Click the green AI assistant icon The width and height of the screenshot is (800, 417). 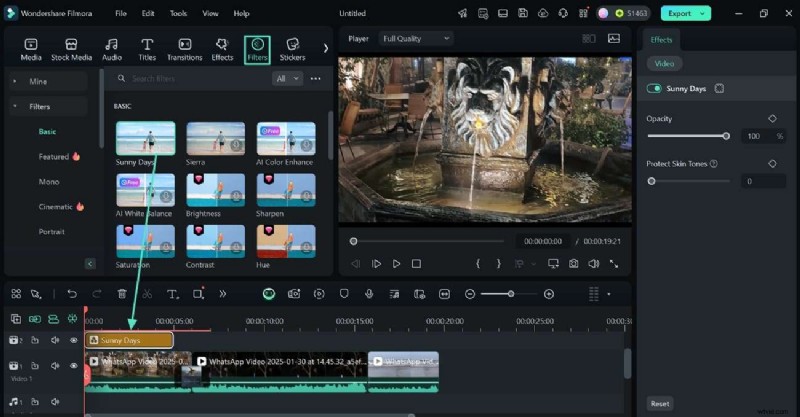click(x=269, y=294)
